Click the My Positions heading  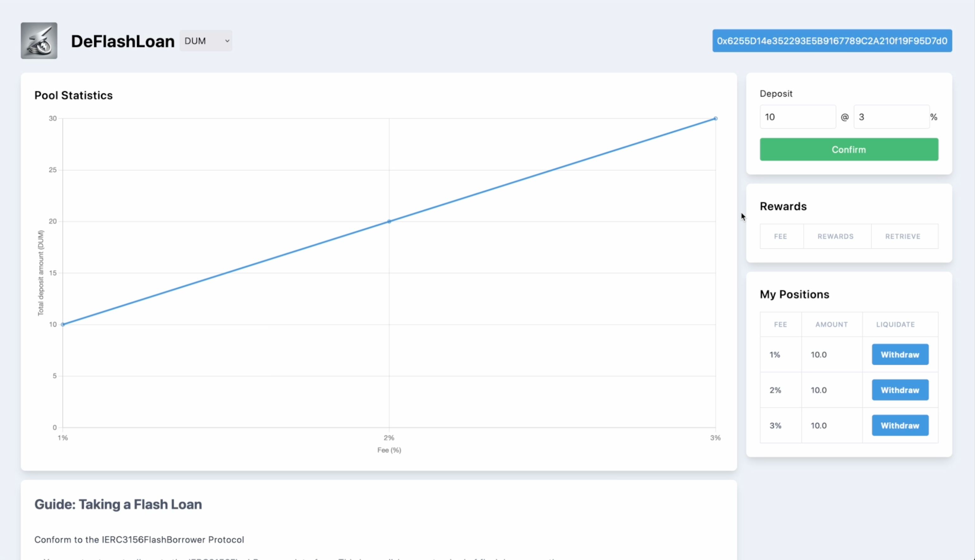(794, 295)
